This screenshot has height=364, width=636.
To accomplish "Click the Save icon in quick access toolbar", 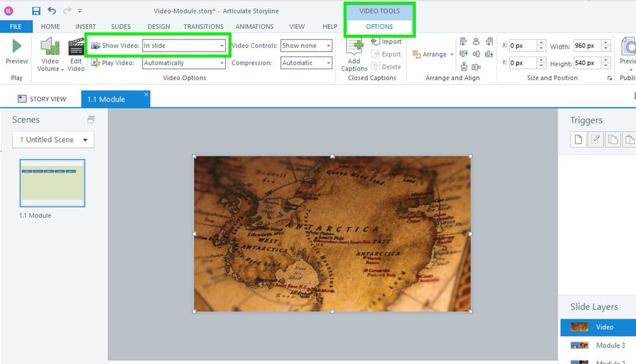I will point(36,11).
